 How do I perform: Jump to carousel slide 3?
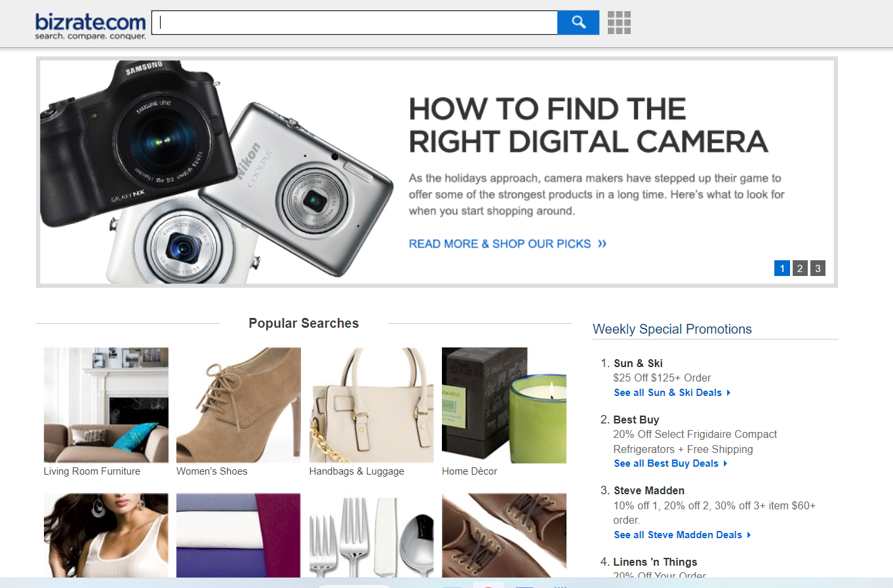point(818,268)
